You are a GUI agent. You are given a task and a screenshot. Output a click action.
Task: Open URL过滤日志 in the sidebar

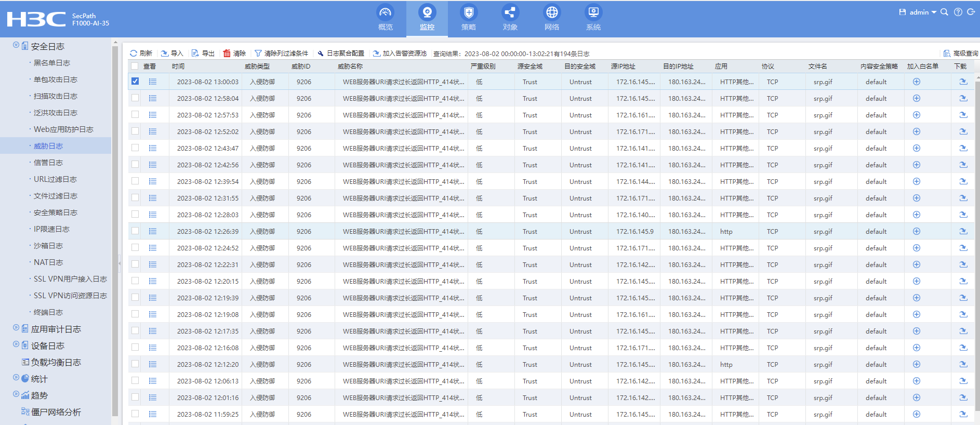click(55, 179)
